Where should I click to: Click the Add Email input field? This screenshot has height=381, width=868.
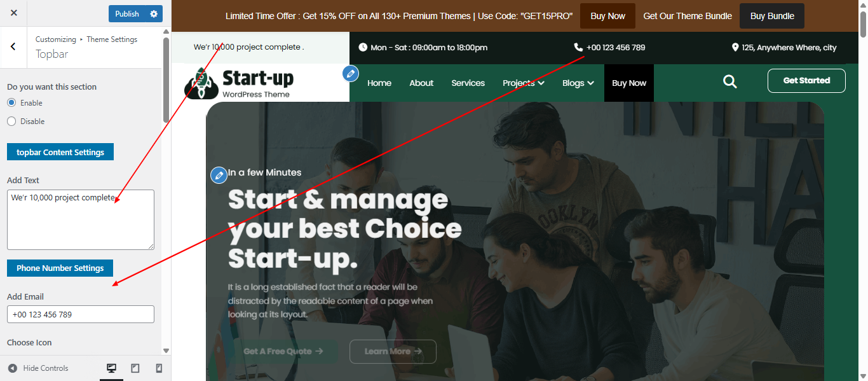point(81,314)
